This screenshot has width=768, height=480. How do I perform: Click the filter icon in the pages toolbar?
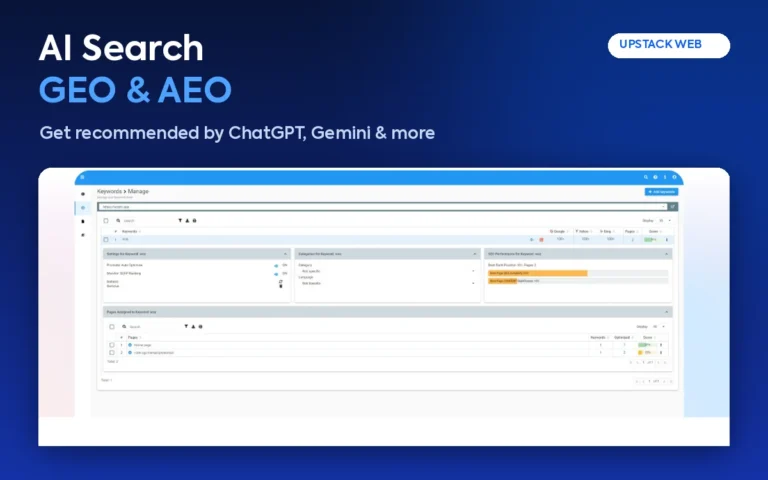click(x=186, y=326)
